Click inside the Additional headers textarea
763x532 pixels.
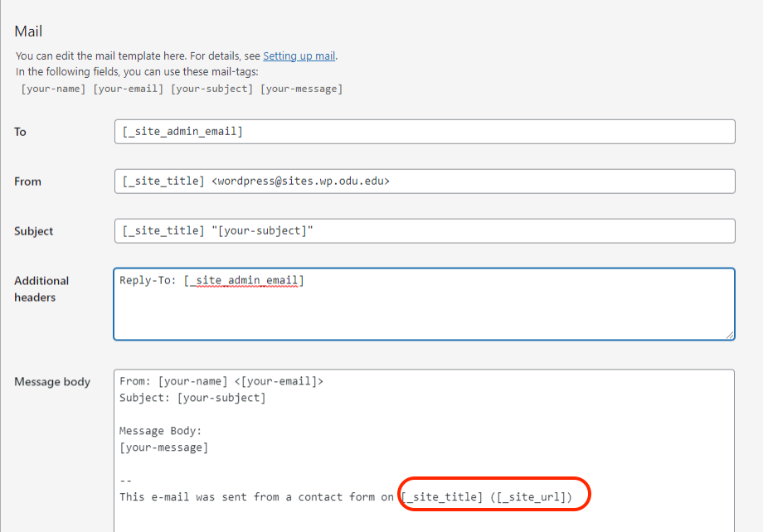click(424, 311)
